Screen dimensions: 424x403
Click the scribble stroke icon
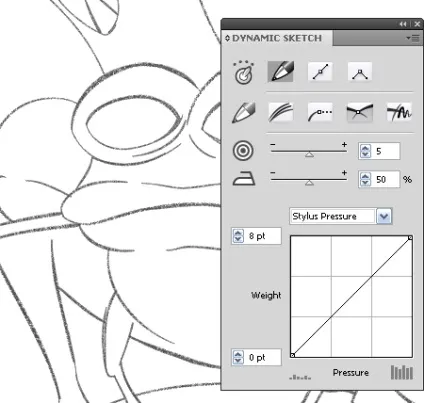399,112
